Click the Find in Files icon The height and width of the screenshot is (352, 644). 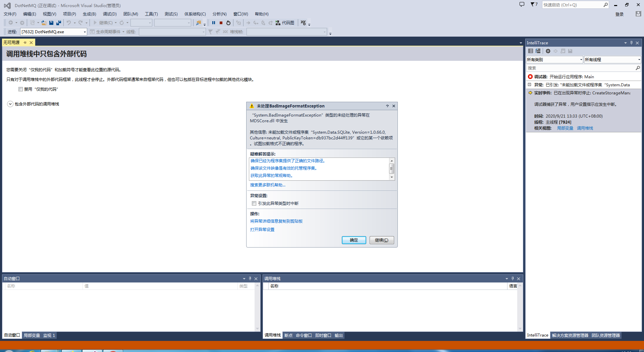coord(199,23)
